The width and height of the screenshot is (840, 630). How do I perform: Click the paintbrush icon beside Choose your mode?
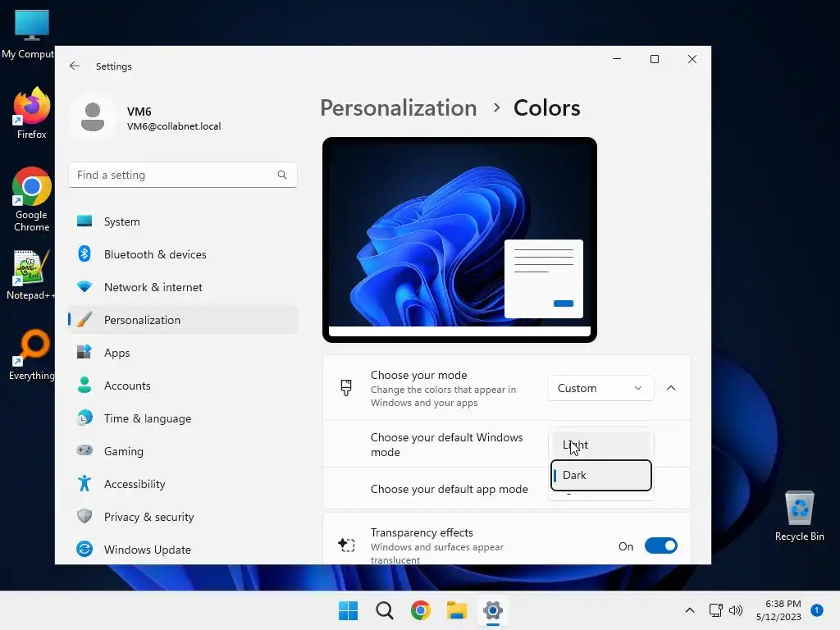click(346, 387)
